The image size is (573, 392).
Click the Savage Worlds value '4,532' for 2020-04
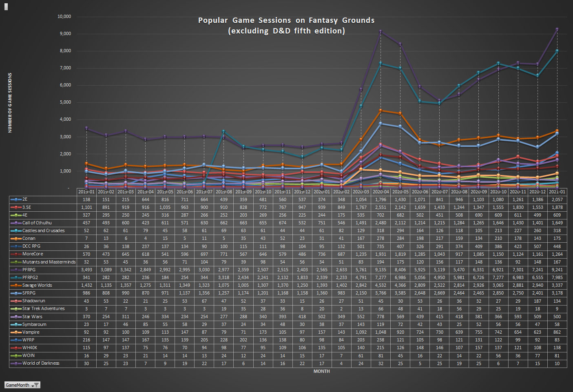click(x=381, y=285)
